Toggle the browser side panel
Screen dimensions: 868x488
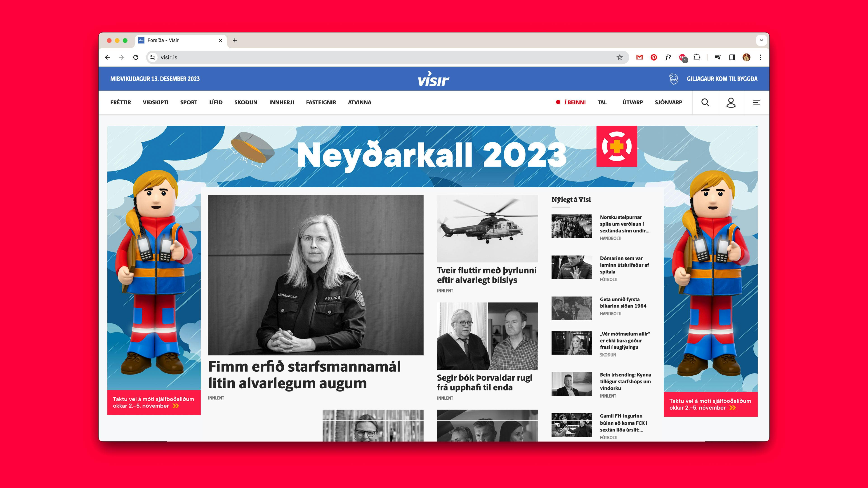pos(732,57)
